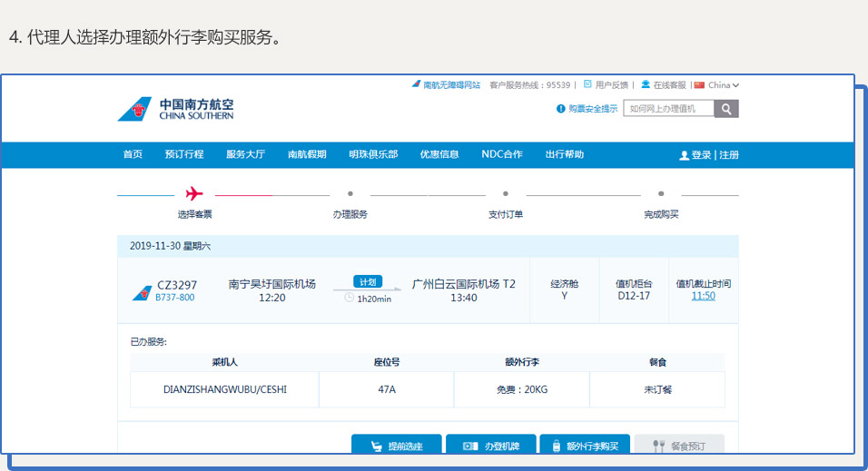Click the 办登机牌 button

click(x=490, y=446)
